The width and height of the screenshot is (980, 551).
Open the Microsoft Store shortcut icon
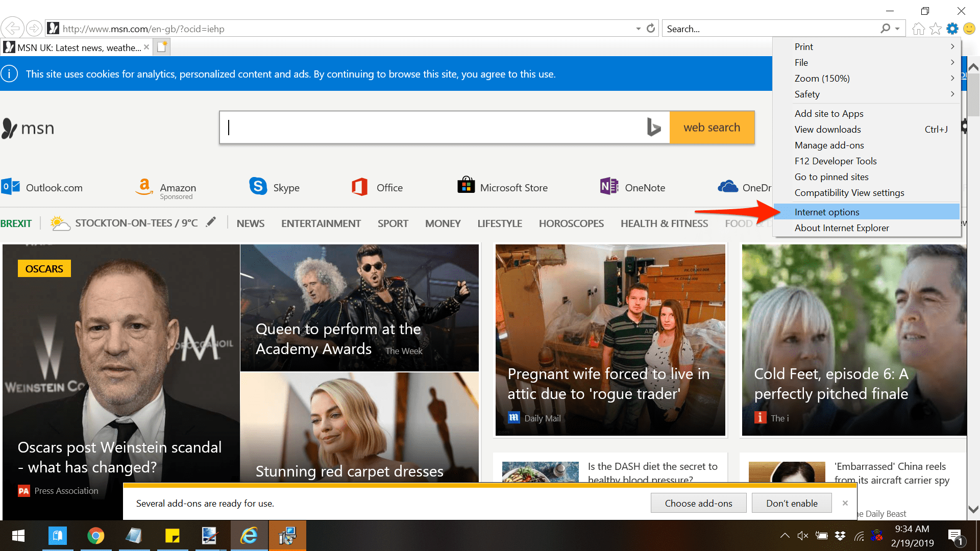(466, 185)
